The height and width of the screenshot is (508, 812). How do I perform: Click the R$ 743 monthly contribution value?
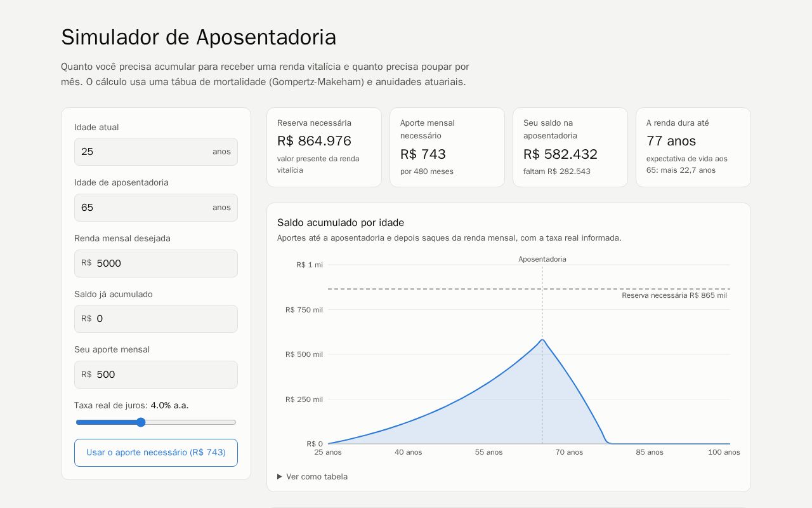(x=423, y=154)
